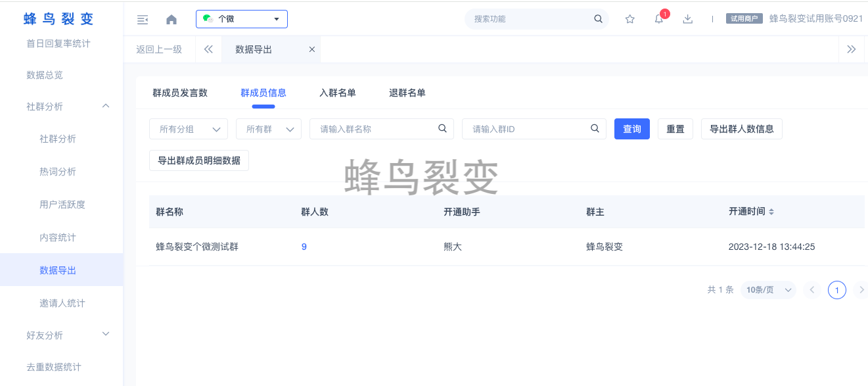Sort by 开通时间 column
Screen dimensions: 868x386
click(x=771, y=212)
